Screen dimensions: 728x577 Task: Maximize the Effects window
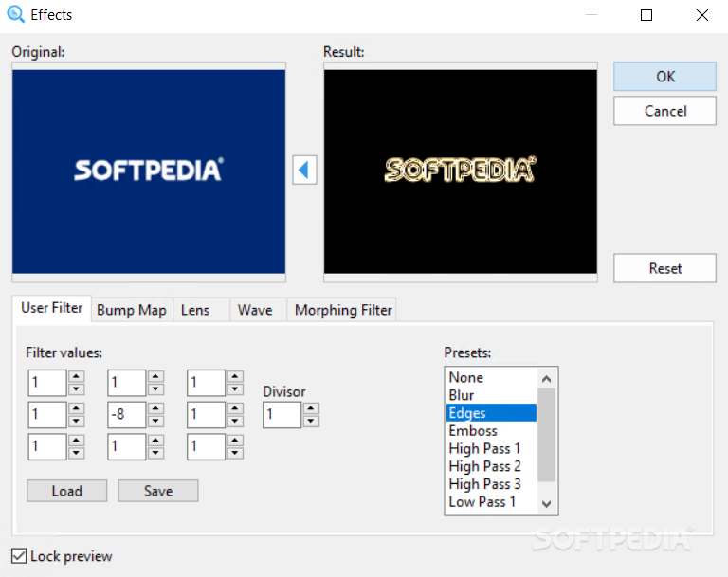pyautogui.click(x=646, y=15)
